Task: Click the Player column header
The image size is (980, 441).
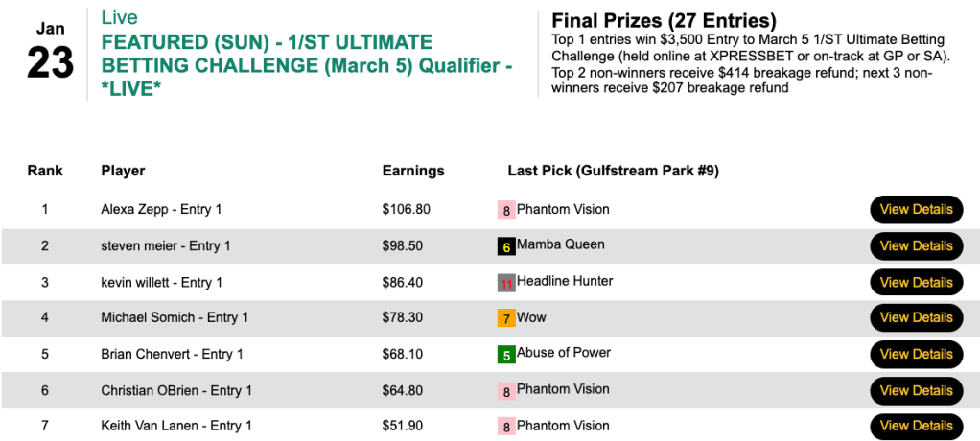Action: tap(123, 171)
